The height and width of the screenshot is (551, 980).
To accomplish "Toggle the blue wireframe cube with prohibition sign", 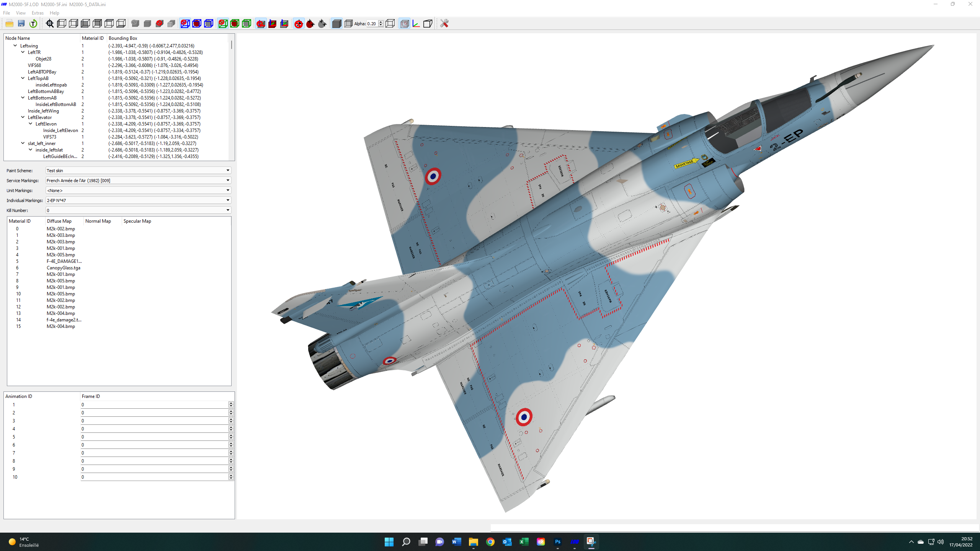I will (185, 24).
